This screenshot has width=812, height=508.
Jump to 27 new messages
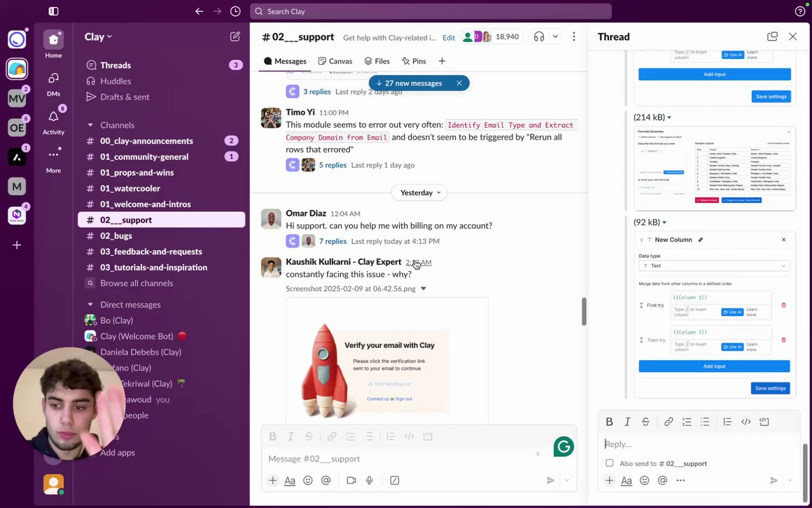click(410, 83)
